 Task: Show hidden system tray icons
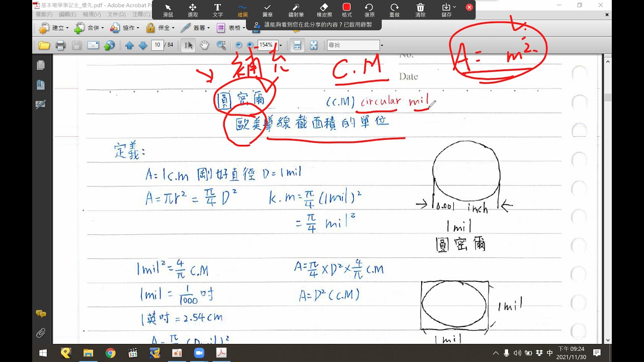pyautogui.click(x=496, y=353)
